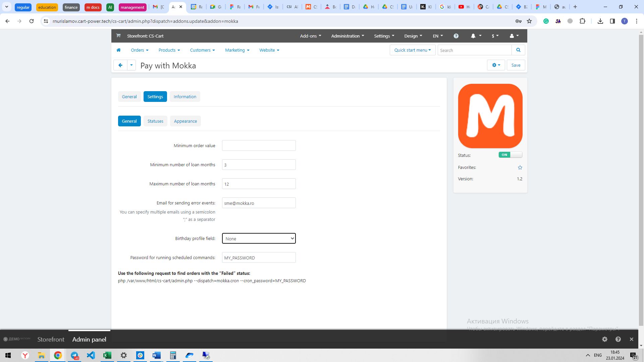Click the back arrow beside page title

[120, 65]
